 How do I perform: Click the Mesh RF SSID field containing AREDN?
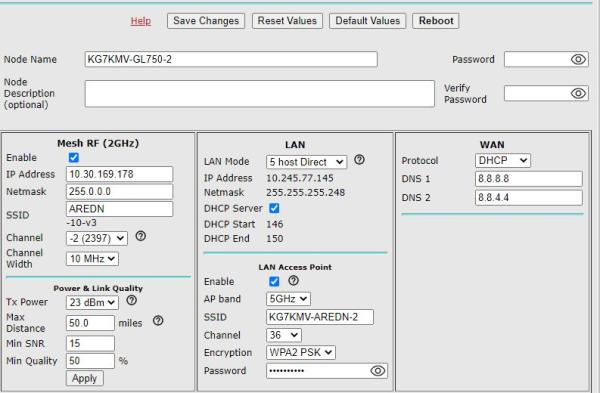pos(119,209)
